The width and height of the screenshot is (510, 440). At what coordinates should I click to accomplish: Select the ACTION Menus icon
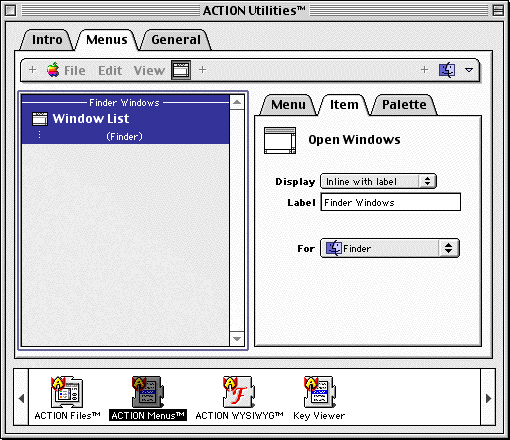148,392
